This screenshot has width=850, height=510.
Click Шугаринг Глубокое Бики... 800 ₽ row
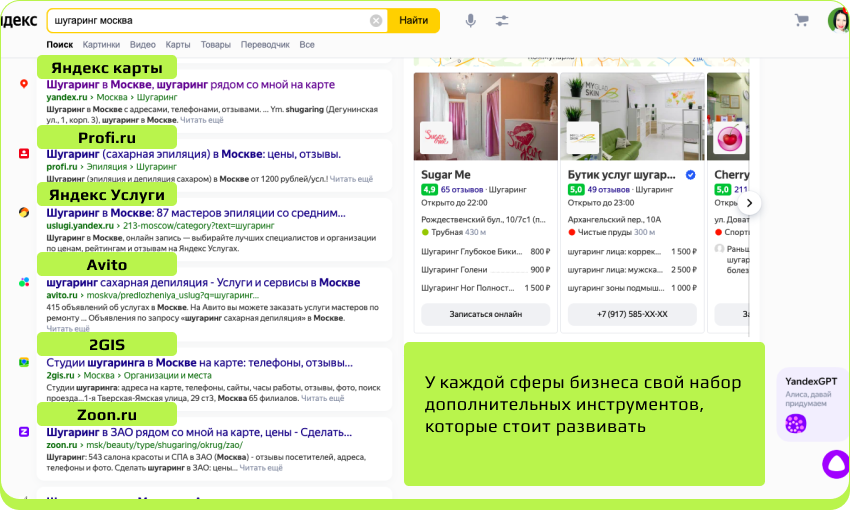(486, 251)
